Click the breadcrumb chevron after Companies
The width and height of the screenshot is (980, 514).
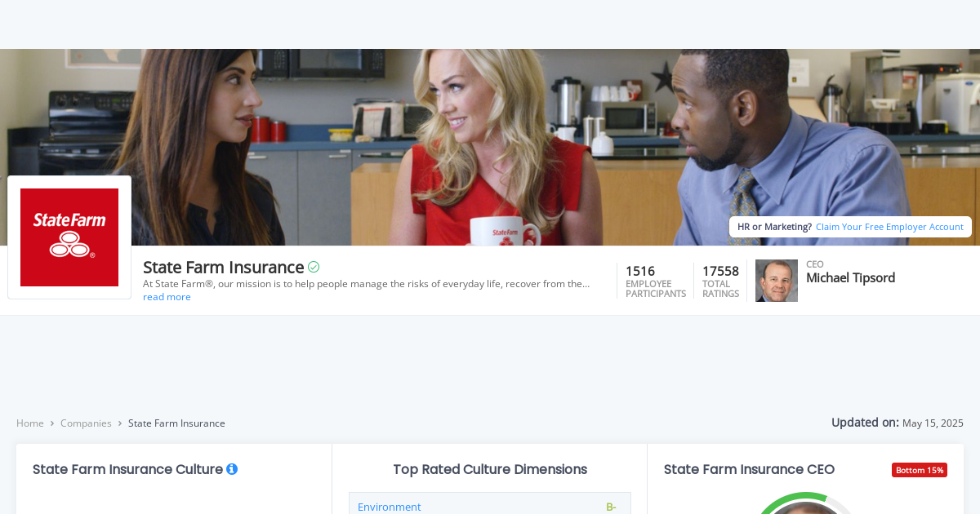pyautogui.click(x=120, y=423)
